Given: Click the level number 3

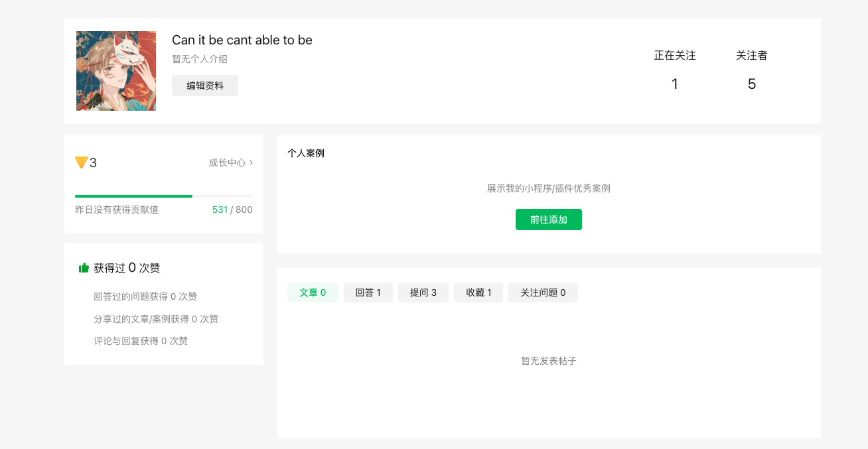Looking at the screenshot, I should (94, 162).
